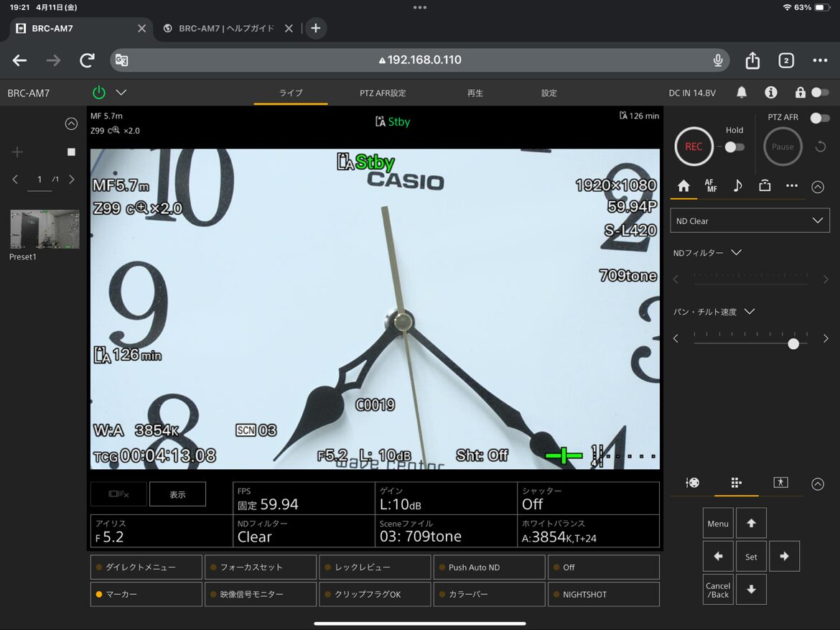Toggle the NIGHTSHOT button
The image size is (840, 630).
604,594
